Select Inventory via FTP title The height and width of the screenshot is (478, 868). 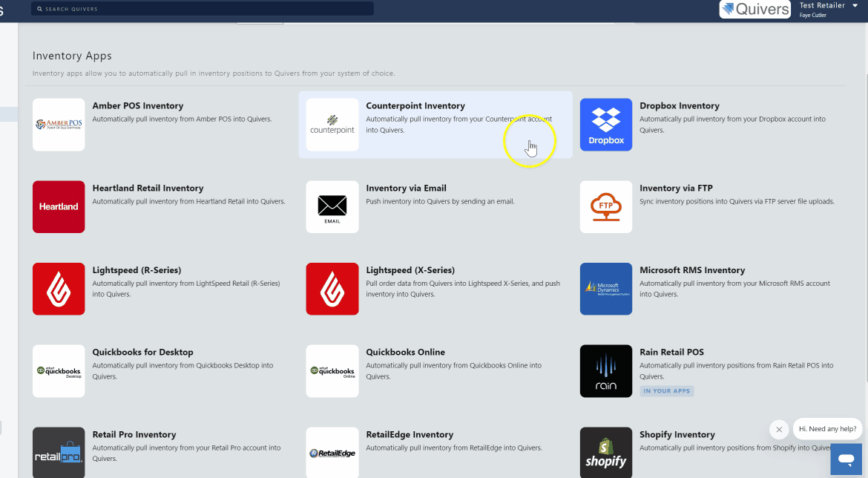(x=676, y=189)
